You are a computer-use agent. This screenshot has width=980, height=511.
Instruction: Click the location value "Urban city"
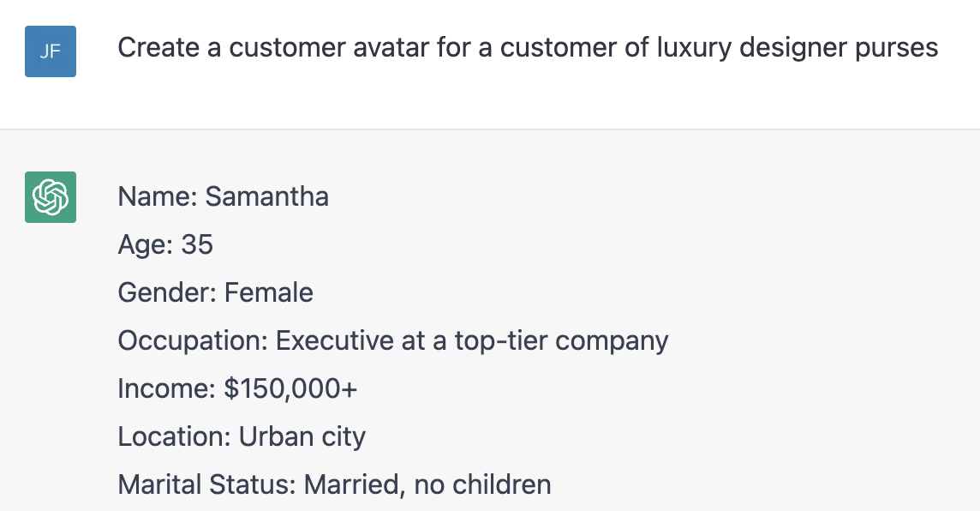tap(302, 437)
